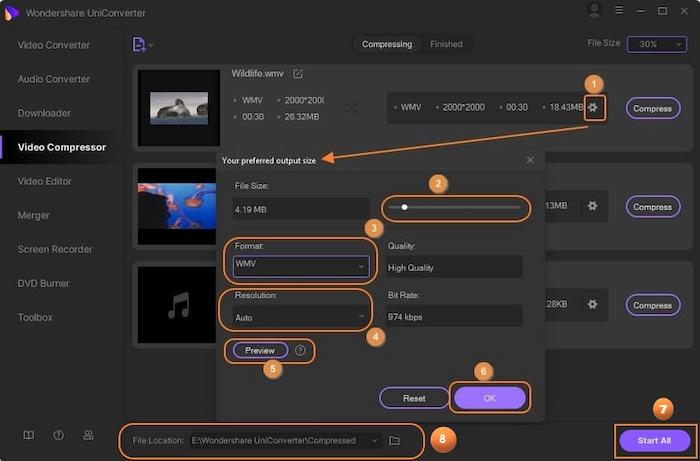Open Video Converter in sidebar

(54, 45)
